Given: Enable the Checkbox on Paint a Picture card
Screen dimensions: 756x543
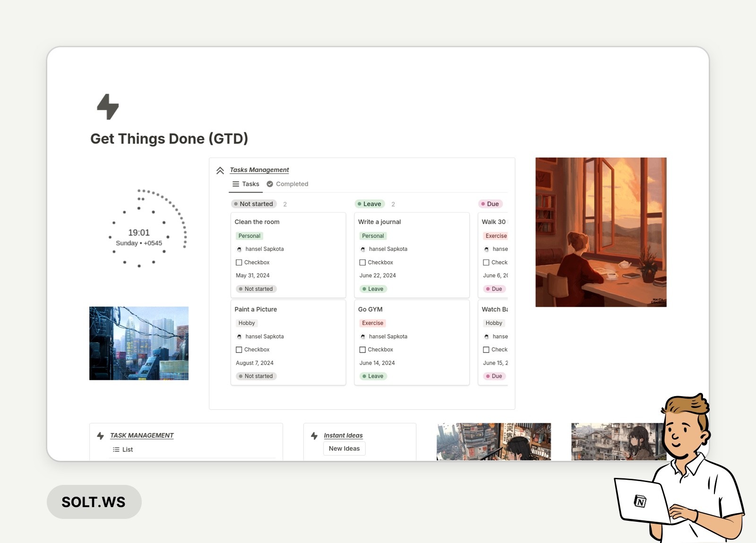Looking at the screenshot, I should tap(239, 349).
